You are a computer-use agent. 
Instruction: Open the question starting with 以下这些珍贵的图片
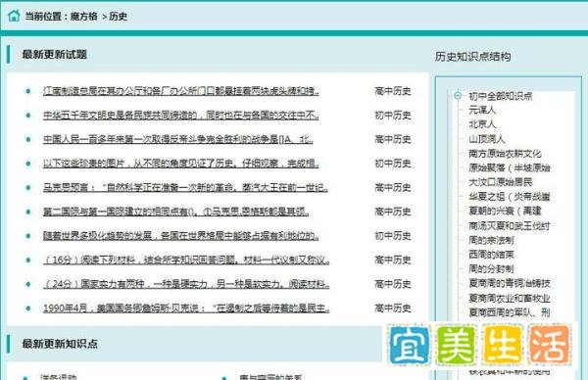click(x=180, y=164)
